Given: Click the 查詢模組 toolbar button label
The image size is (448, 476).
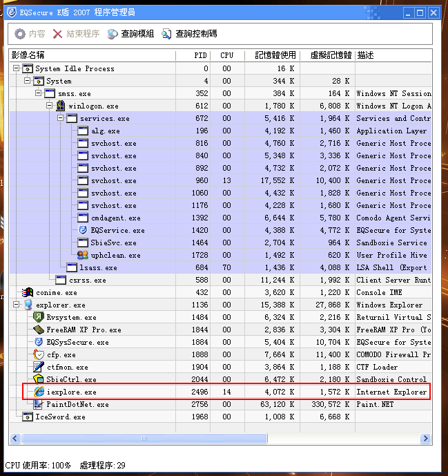Looking at the screenshot, I should [x=137, y=34].
